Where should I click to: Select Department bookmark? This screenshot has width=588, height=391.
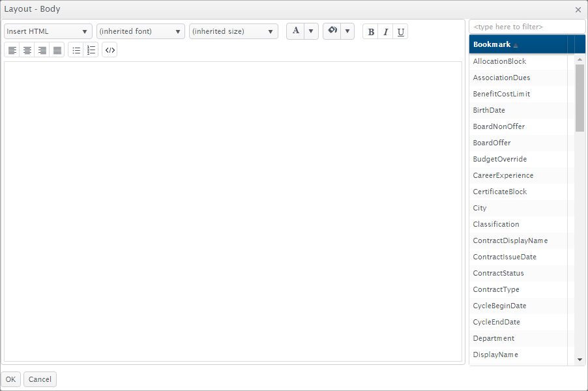tap(518, 338)
